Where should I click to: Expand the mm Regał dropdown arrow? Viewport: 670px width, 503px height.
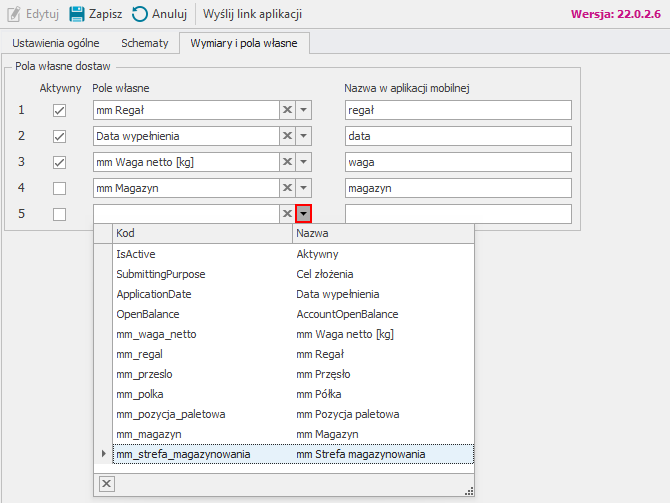point(304,110)
